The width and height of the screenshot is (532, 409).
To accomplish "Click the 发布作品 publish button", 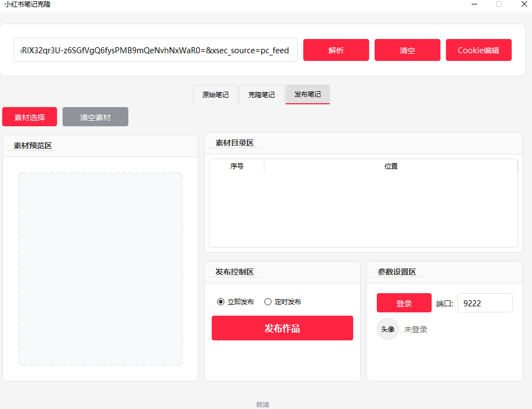I will [282, 328].
